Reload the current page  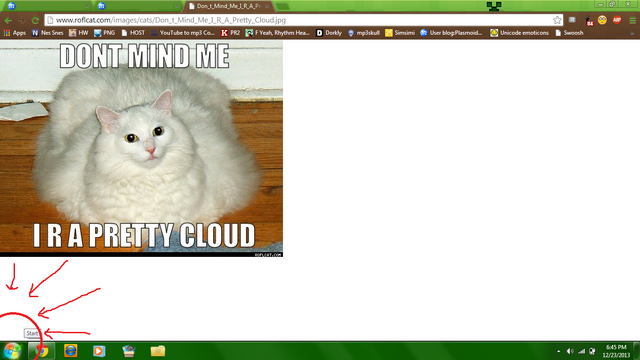pos(35,20)
